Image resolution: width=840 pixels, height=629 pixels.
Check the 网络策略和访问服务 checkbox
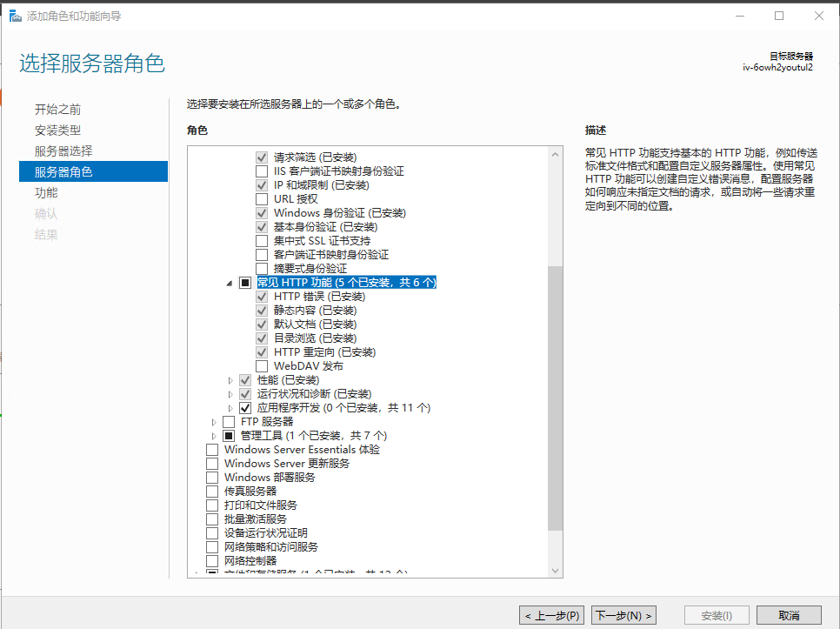coord(212,547)
